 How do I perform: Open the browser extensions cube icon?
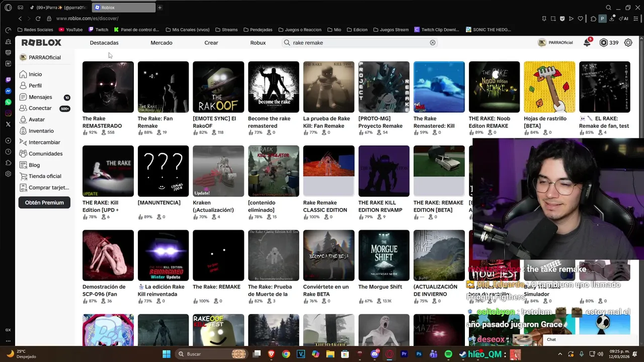[x=593, y=19]
